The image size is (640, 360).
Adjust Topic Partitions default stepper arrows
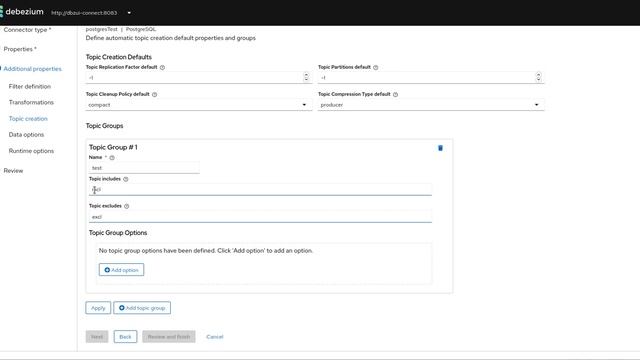coord(538,77)
